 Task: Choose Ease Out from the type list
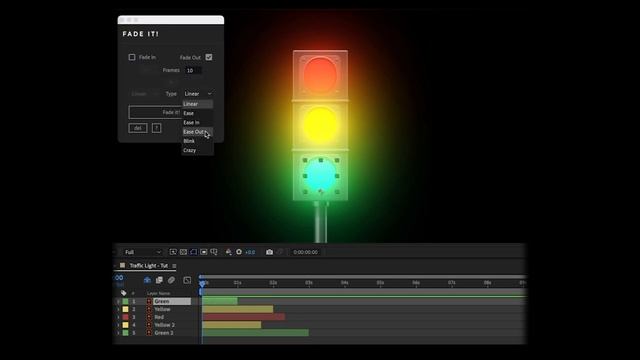pos(197,132)
